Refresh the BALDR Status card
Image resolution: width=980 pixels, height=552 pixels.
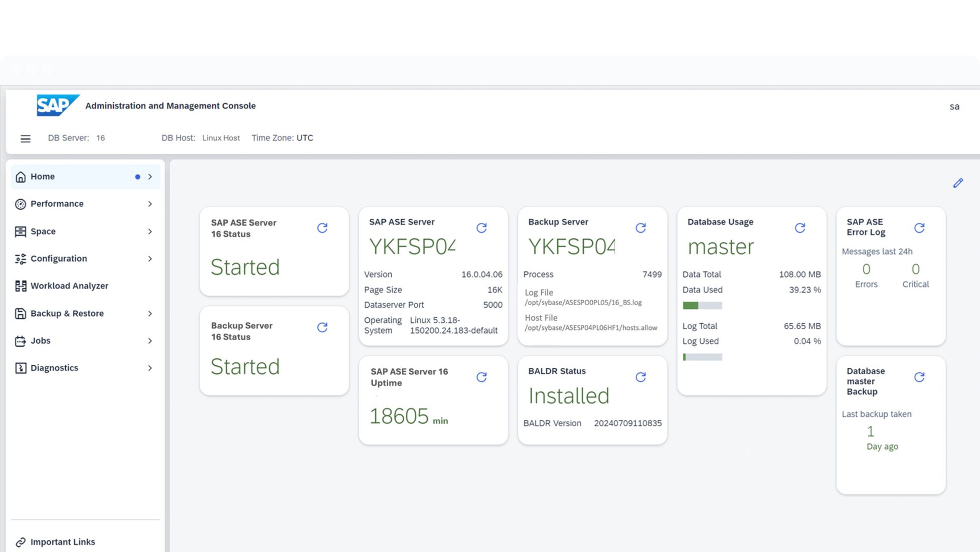(640, 377)
